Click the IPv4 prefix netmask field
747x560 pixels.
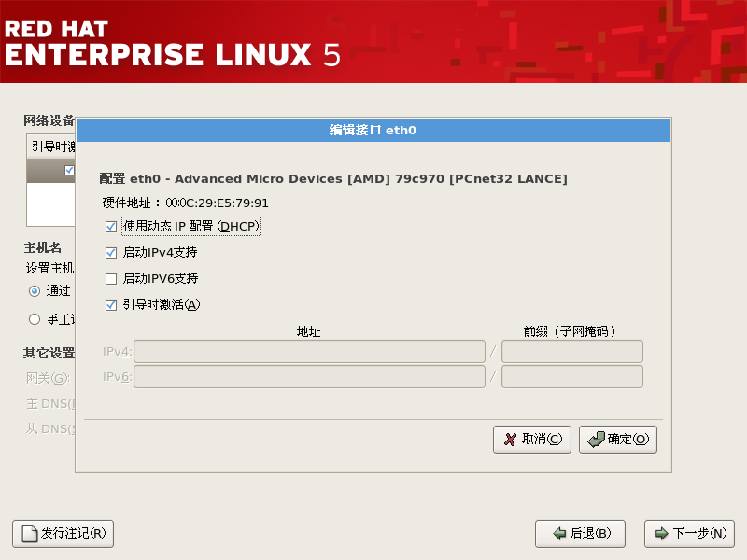pos(572,352)
